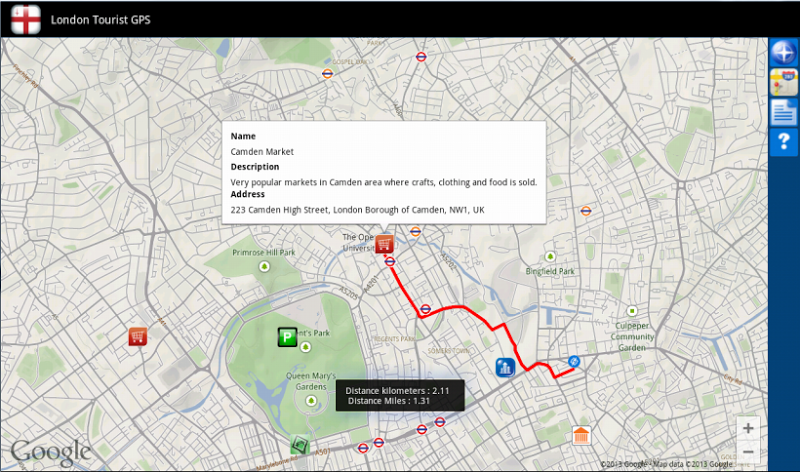This screenshot has width=800, height=472.
Task: Click the name Camden Market in the popup
Action: (262, 152)
